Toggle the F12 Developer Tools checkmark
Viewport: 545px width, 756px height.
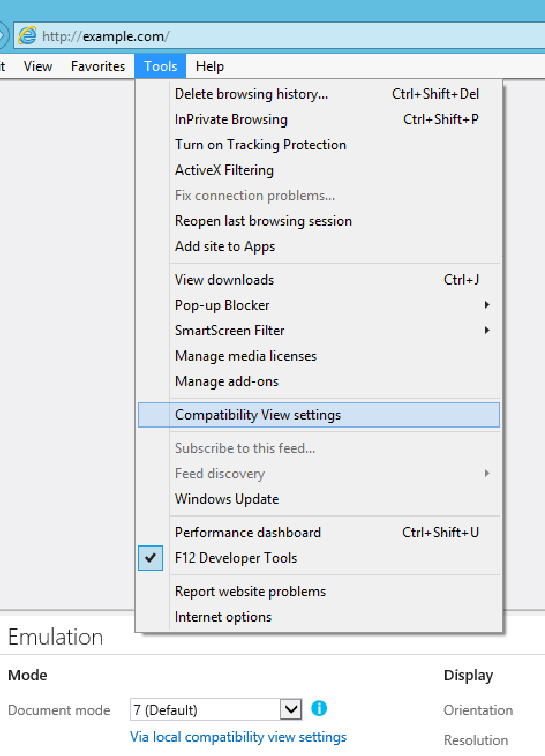[x=150, y=558]
